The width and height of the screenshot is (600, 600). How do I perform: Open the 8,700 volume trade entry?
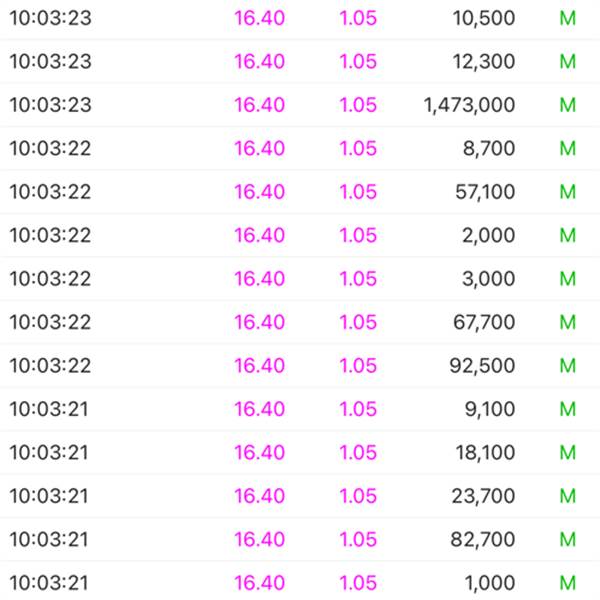click(300, 148)
